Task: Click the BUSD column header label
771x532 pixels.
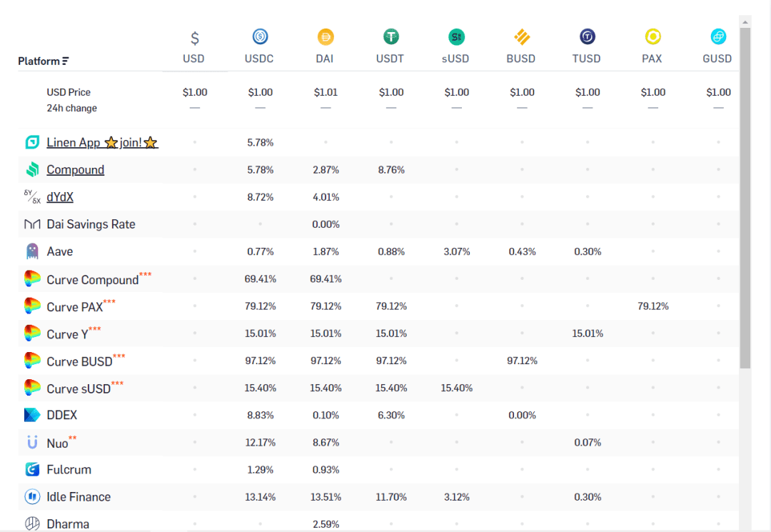Action: pyautogui.click(x=520, y=59)
